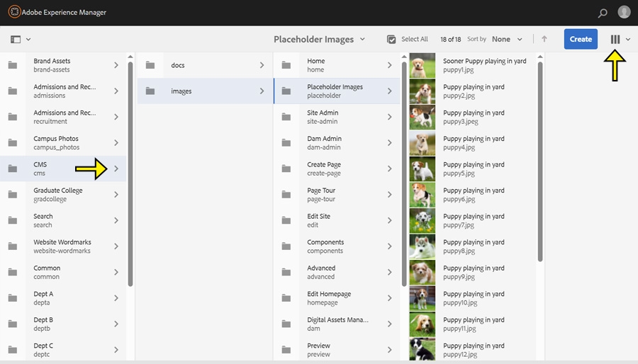The image size is (638, 364).
Task: Open the Adobe Experience Manager logo
Action: click(14, 12)
